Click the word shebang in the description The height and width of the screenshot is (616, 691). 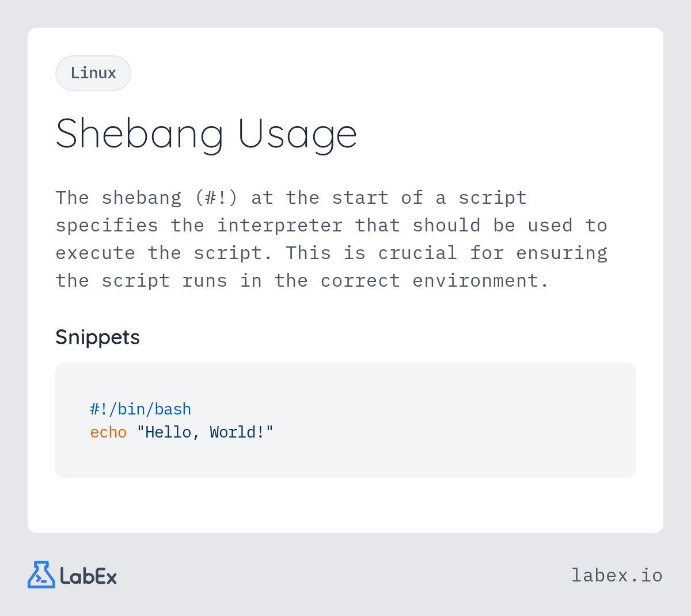pyautogui.click(x=142, y=198)
